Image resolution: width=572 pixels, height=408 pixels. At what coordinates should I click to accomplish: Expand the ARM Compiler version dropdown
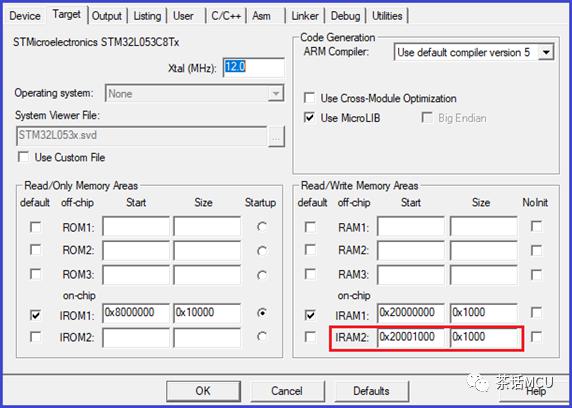pos(546,52)
